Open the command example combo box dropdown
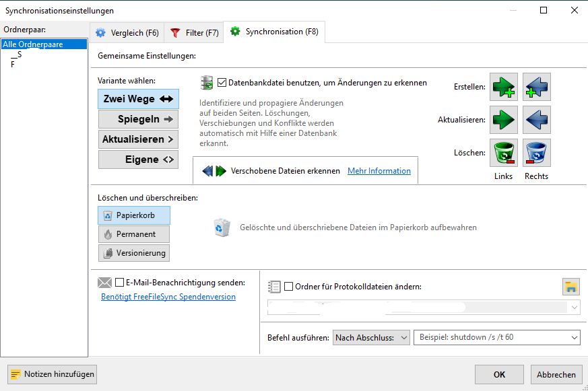This screenshot has width=588, height=391. click(x=574, y=337)
